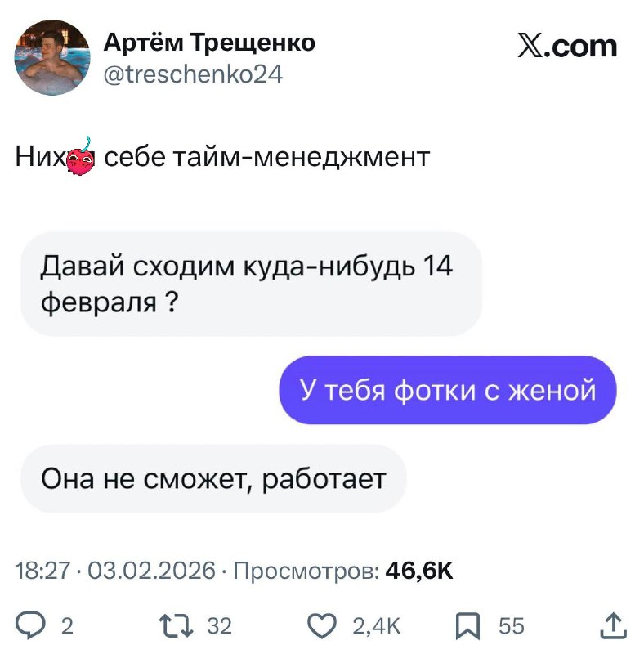Click the profile name Артём Трещенко
Viewport: 644px width, 654px height.
pyautogui.click(x=209, y=43)
